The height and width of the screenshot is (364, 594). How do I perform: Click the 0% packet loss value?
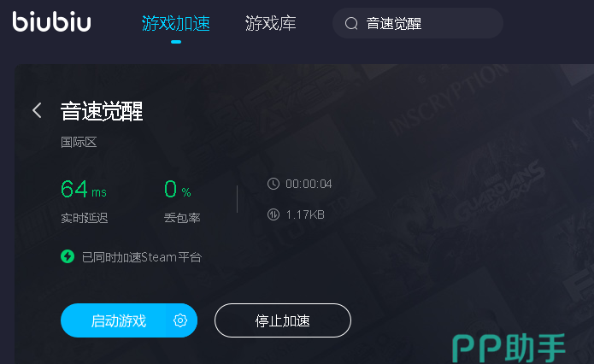177,189
